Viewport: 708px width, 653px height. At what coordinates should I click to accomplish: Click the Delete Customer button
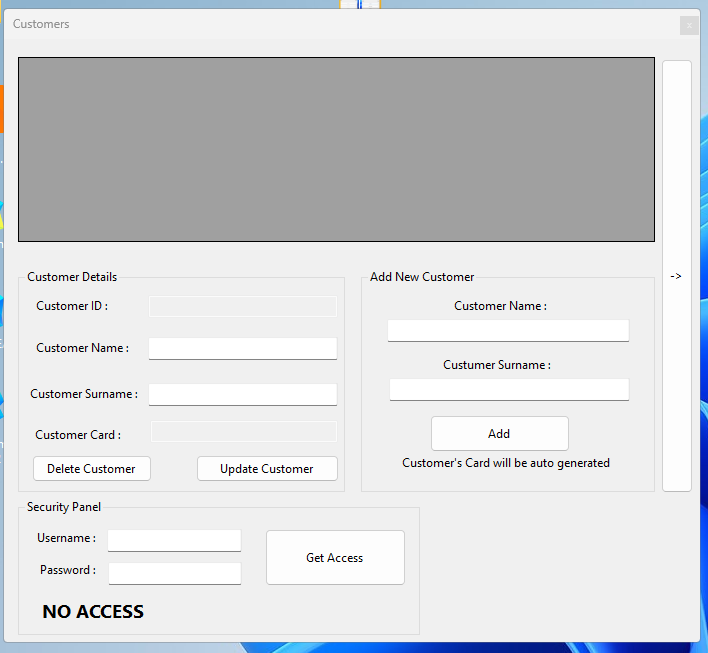[92, 469]
